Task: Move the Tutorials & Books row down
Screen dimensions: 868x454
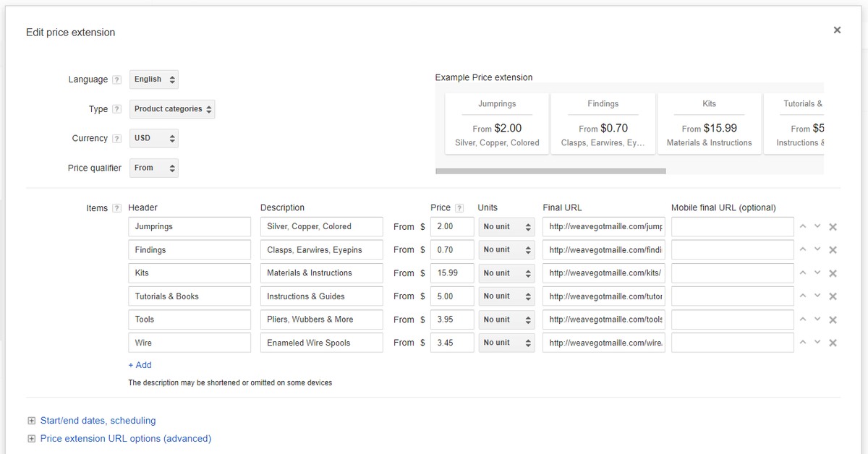Action: coord(817,296)
